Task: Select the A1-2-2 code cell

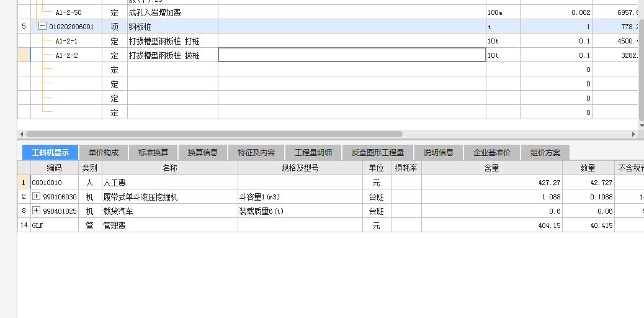Action: tap(66, 55)
